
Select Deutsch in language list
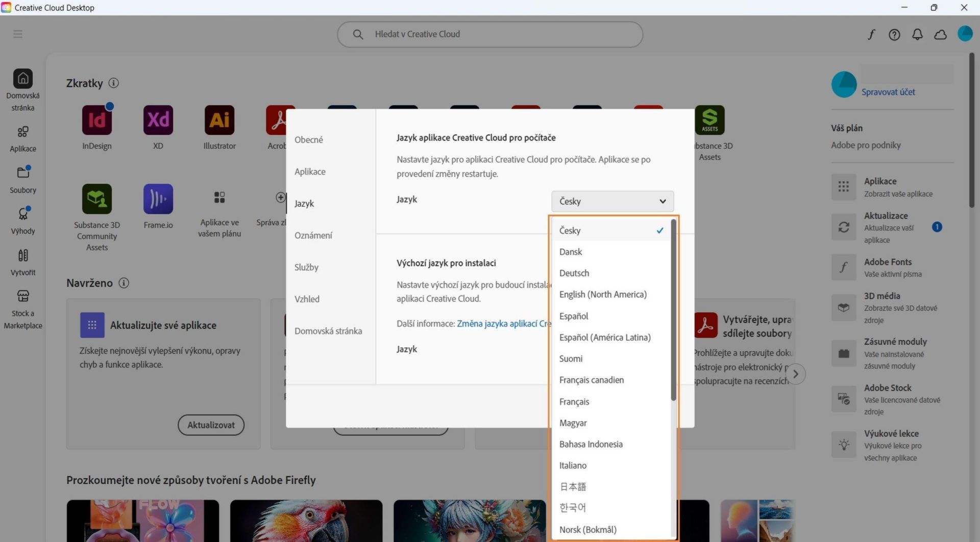pos(611,273)
